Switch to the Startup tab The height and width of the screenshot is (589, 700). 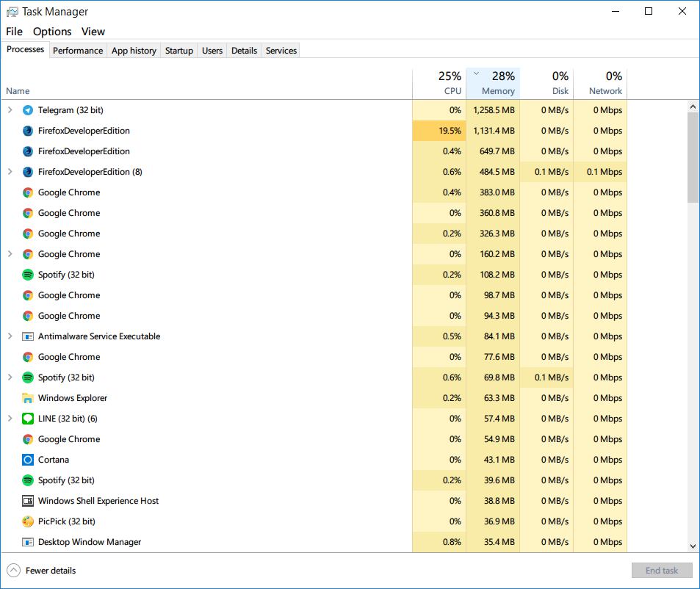(179, 51)
